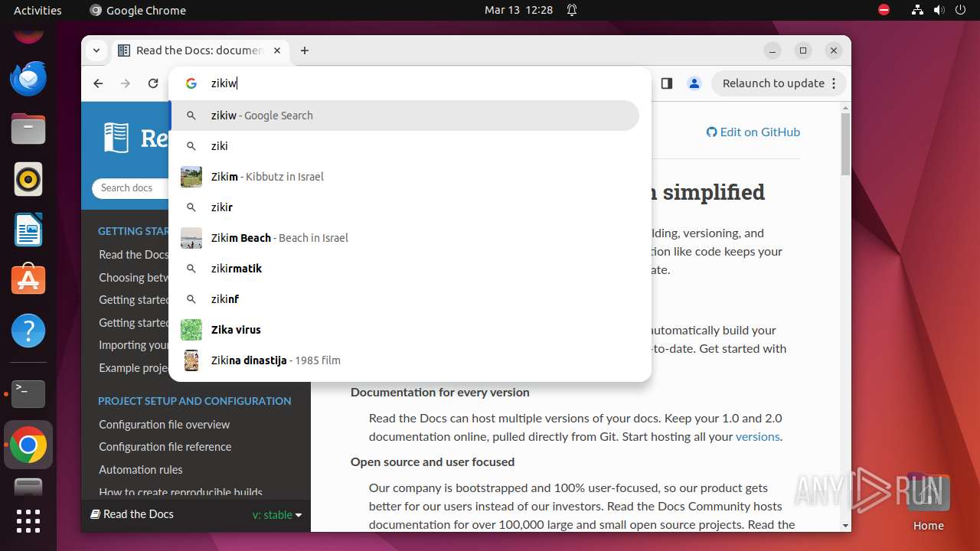Viewport: 980px width, 551px height.
Task: Click the Zikina dinastija poster thumbnail
Action: click(x=191, y=360)
